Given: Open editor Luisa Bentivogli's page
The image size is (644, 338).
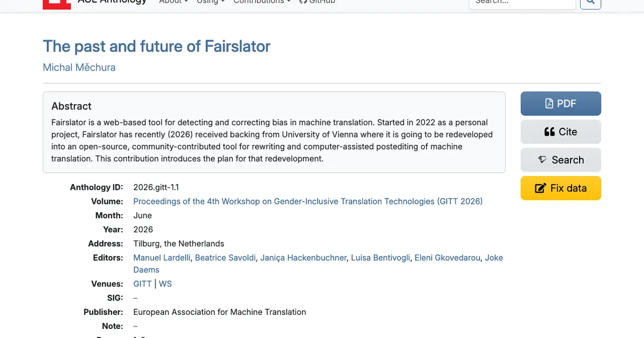Looking at the screenshot, I should tap(380, 258).
